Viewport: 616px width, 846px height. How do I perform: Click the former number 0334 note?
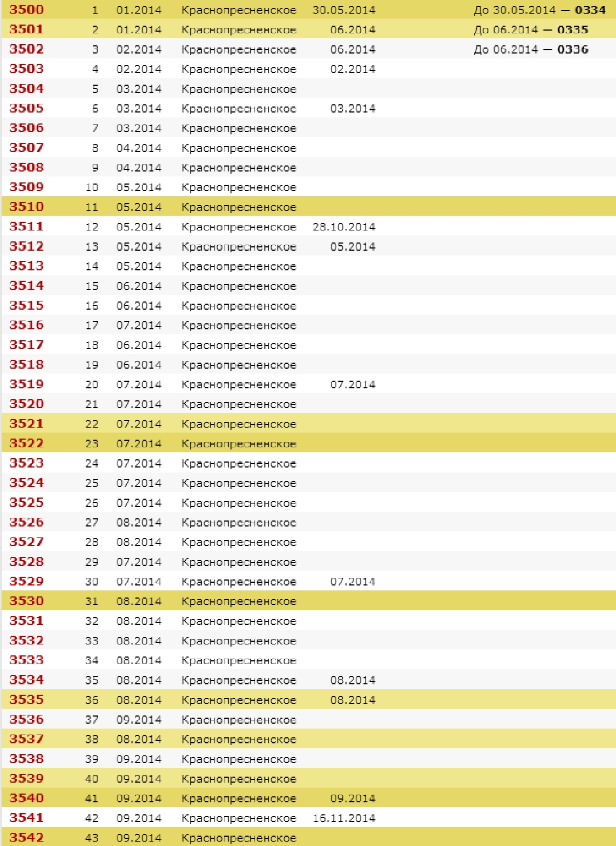click(x=540, y=10)
